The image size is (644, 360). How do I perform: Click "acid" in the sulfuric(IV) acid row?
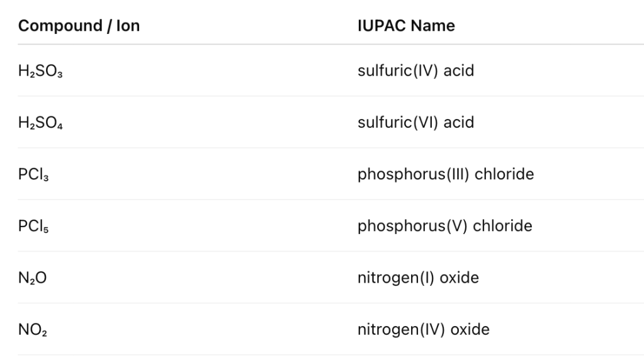tap(458, 70)
